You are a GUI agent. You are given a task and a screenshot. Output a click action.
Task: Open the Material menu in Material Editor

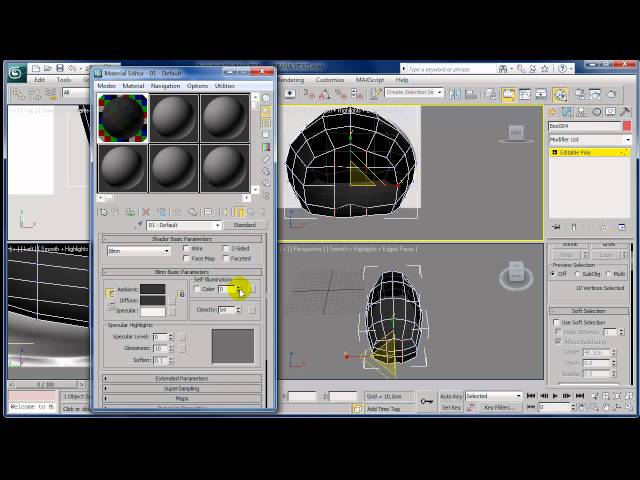[133, 86]
